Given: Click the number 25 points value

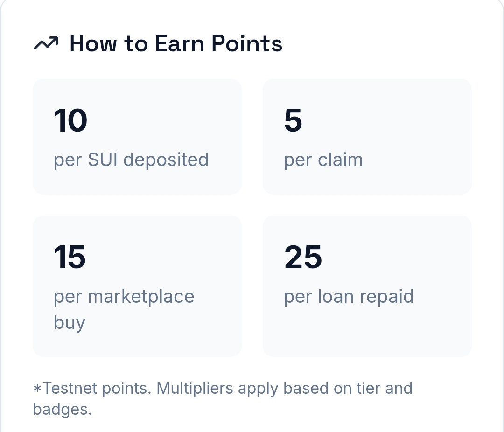Looking at the screenshot, I should pos(303,257).
